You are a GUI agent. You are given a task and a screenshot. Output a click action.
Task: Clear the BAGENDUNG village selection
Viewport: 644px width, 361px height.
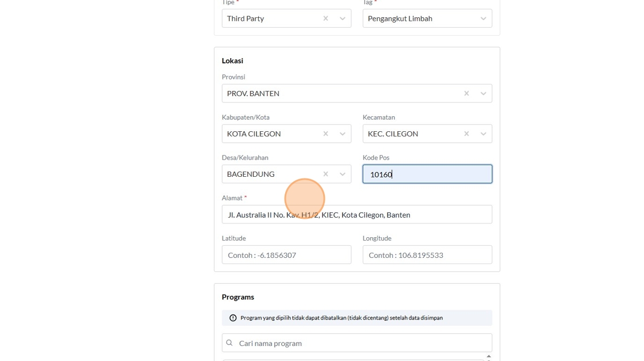tap(325, 174)
